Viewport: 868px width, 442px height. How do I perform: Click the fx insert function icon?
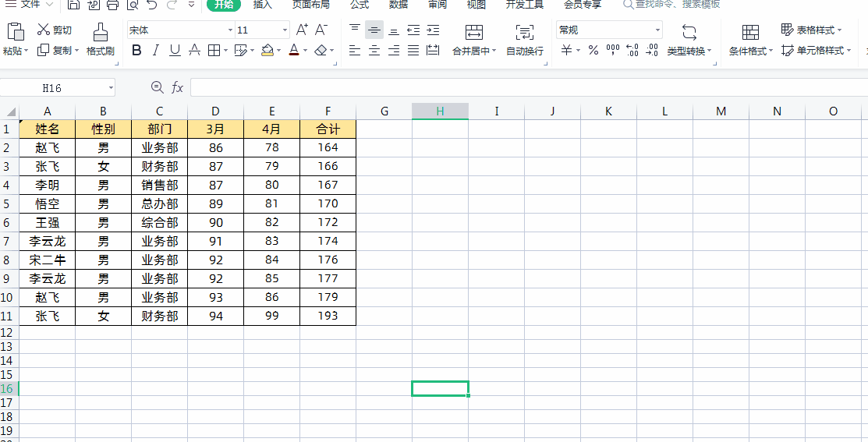(177, 87)
